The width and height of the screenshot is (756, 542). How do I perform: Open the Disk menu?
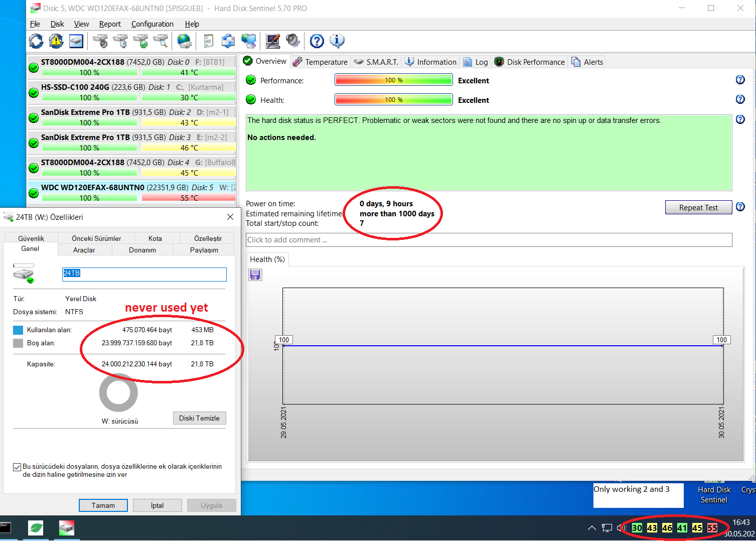57,24
